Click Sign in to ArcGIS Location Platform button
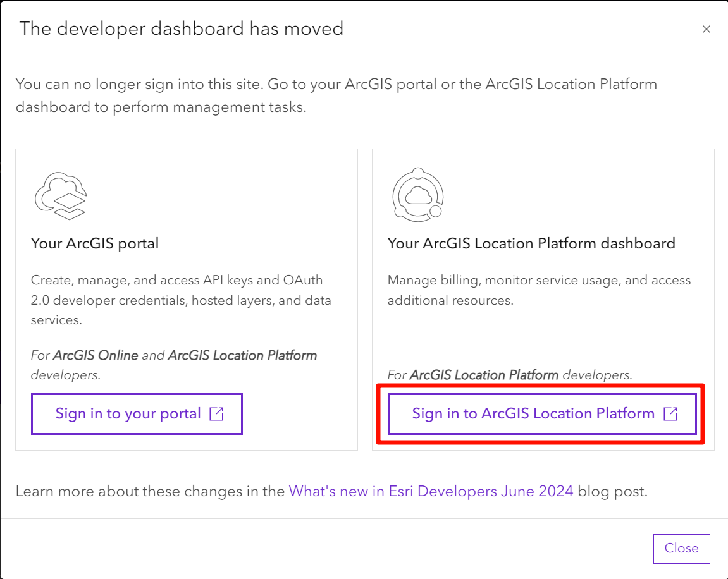Viewport: 728px width, 579px height. tap(542, 414)
